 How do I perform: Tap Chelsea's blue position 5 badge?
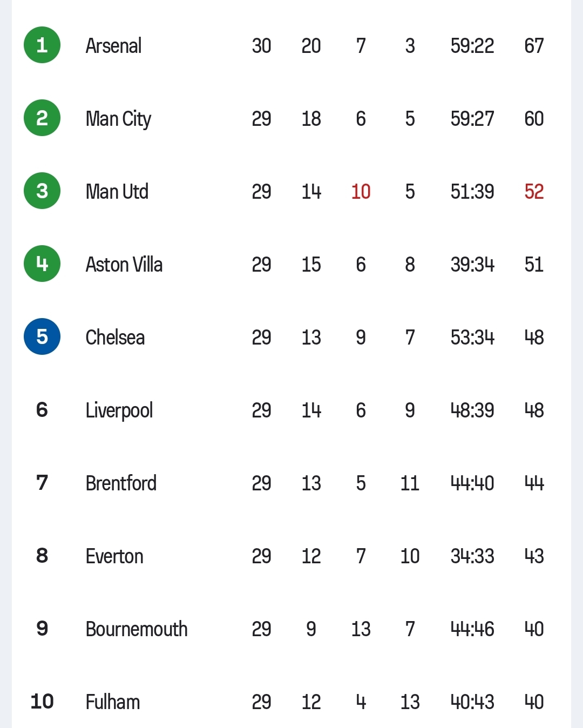[42, 337]
